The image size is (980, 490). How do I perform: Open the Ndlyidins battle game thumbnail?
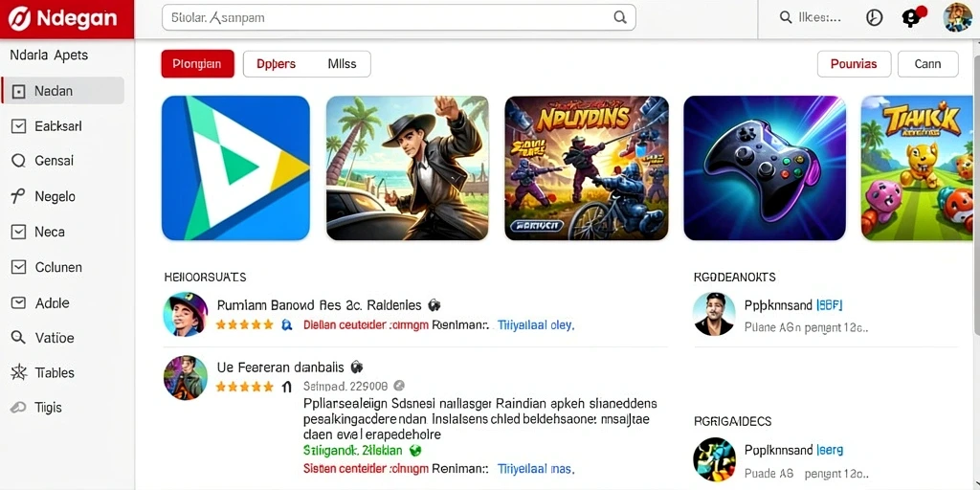click(x=587, y=168)
